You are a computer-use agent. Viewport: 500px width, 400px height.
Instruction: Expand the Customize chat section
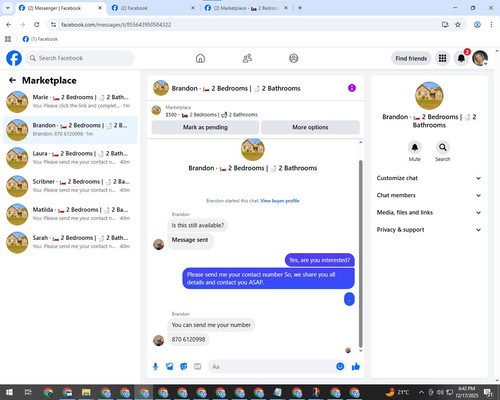click(x=429, y=178)
